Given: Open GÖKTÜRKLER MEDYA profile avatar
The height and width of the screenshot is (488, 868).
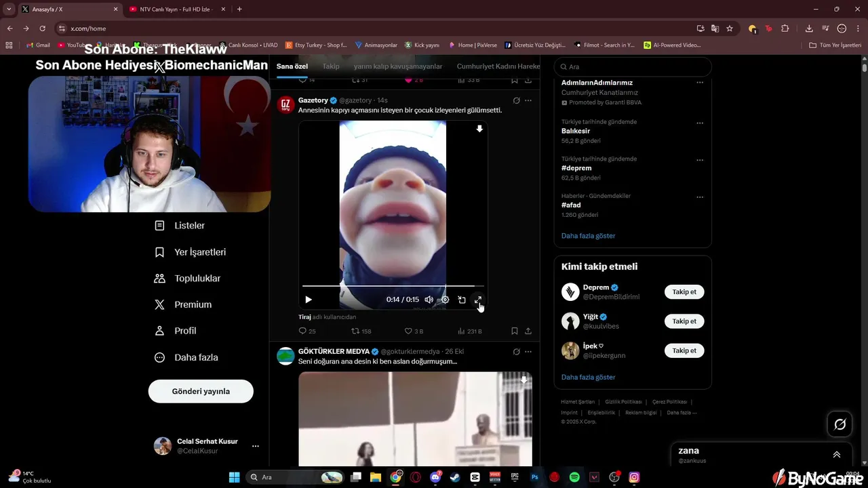Looking at the screenshot, I should (286, 356).
